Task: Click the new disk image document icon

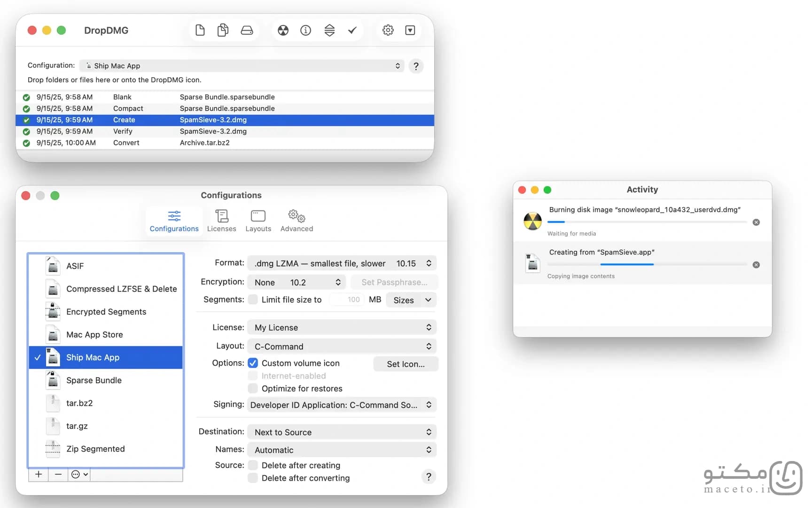Action: pyautogui.click(x=200, y=30)
